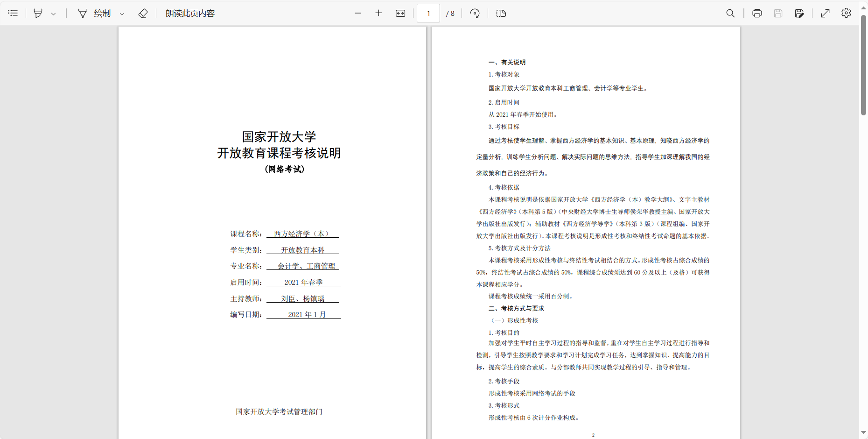Click the label 课程名称:
Screen dimensions: 868x439
pyautogui.click(x=246, y=234)
